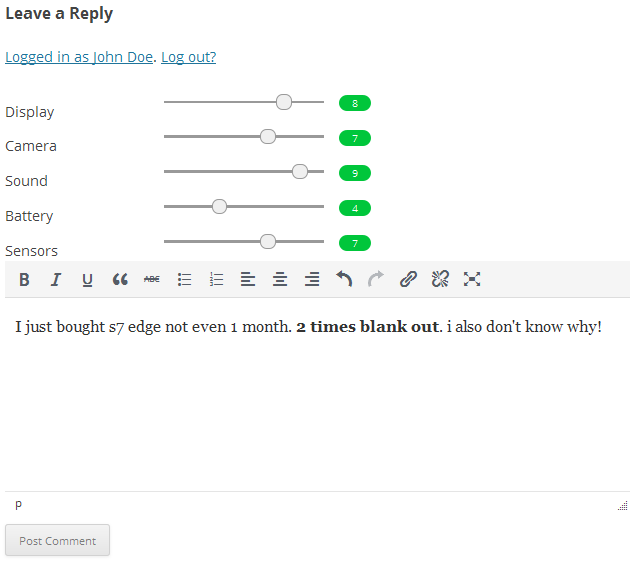The width and height of the screenshot is (640, 564).
Task: Underline the selected text
Action: pyautogui.click(x=88, y=280)
